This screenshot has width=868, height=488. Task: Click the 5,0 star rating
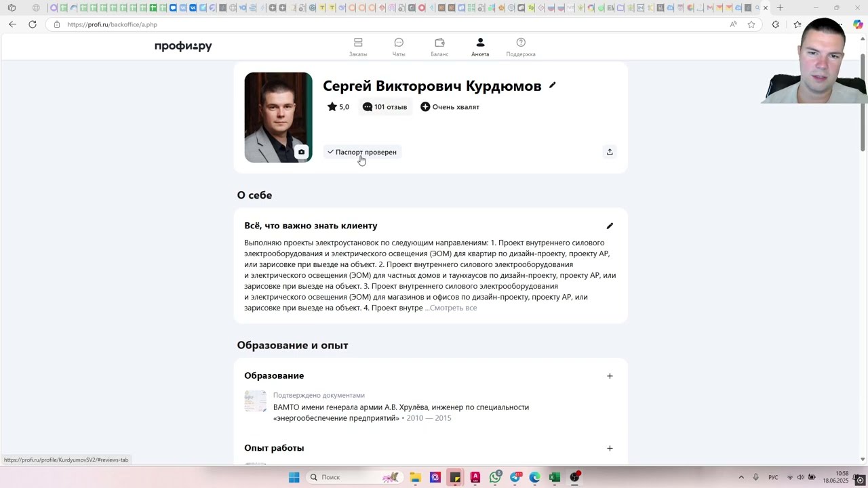pyautogui.click(x=338, y=107)
